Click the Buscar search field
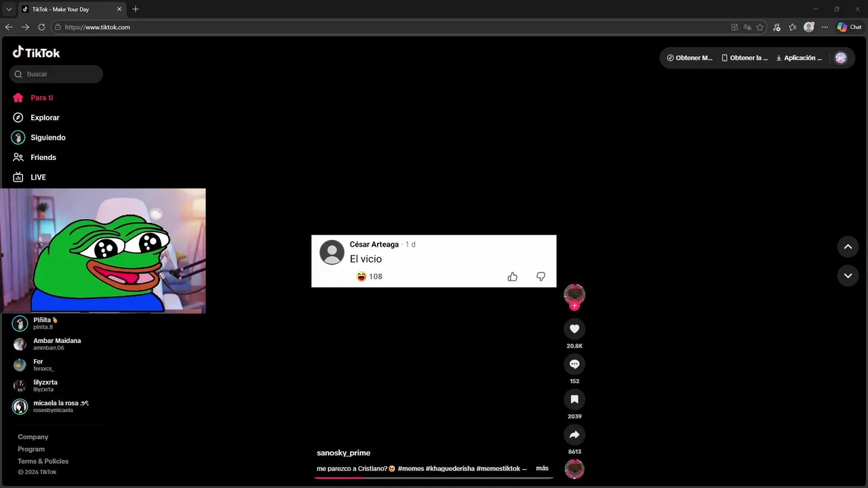The image size is (868, 488). 56,74
